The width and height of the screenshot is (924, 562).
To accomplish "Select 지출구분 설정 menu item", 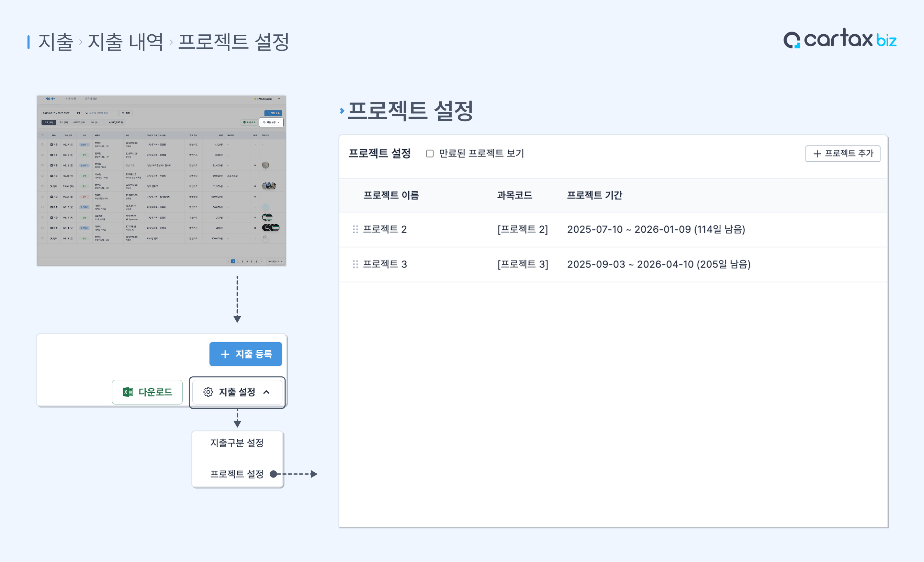I will pyautogui.click(x=237, y=443).
